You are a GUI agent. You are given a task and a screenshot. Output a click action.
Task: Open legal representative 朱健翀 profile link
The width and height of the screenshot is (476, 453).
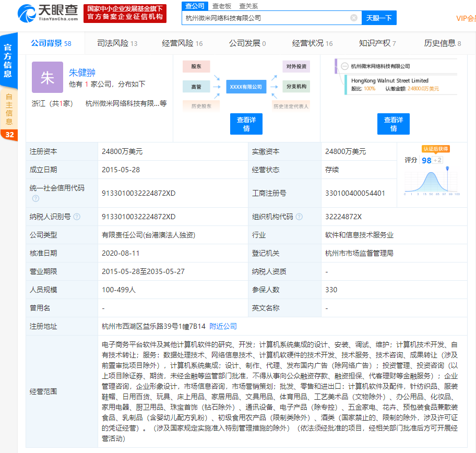coord(82,73)
